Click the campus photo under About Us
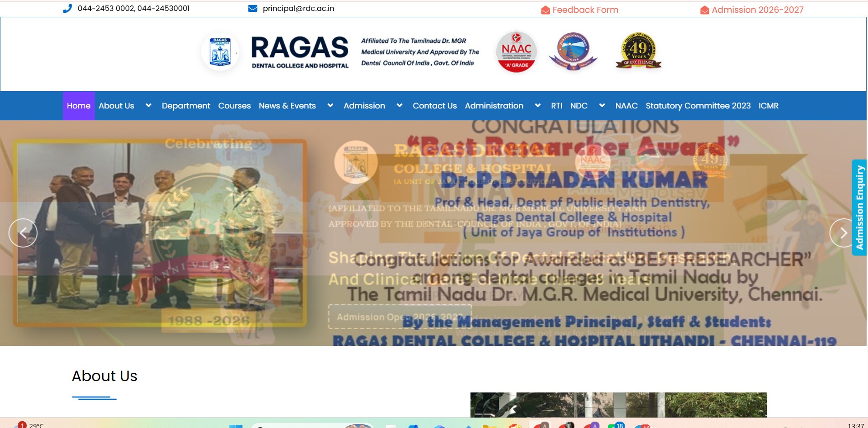Image resolution: width=868 pixels, height=428 pixels. pos(618,405)
